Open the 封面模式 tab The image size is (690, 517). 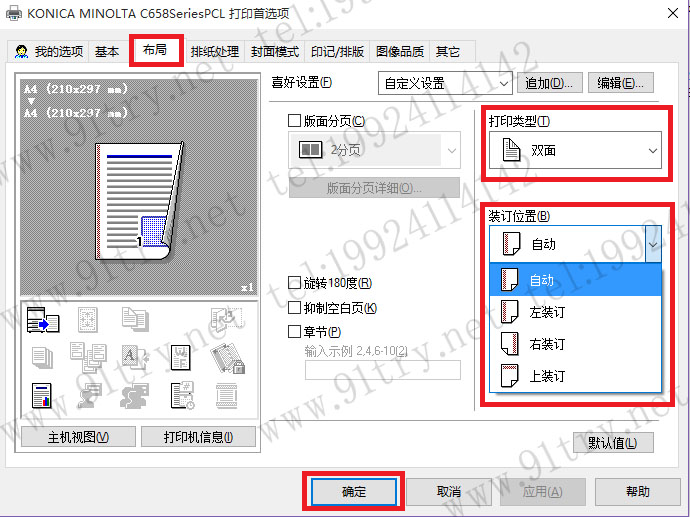(x=275, y=51)
